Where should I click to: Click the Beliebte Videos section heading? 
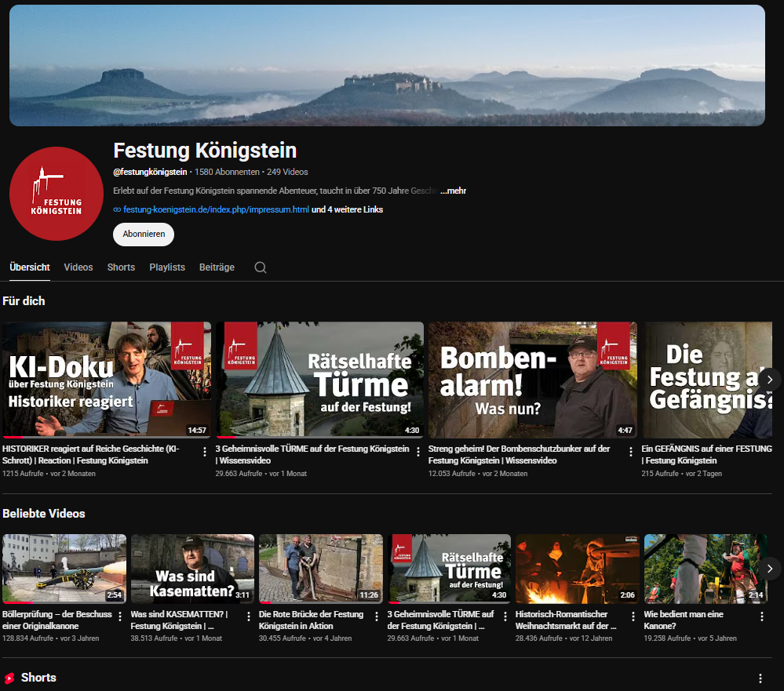point(43,514)
